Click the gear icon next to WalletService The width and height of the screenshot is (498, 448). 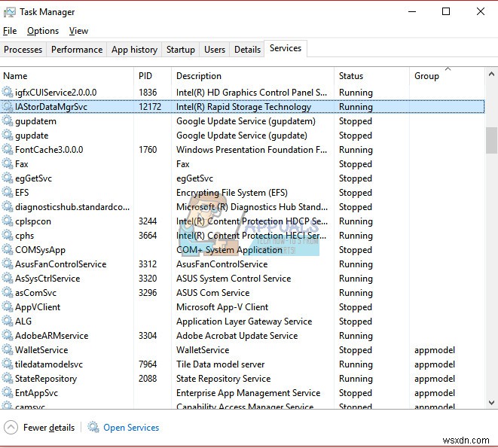[8, 350]
